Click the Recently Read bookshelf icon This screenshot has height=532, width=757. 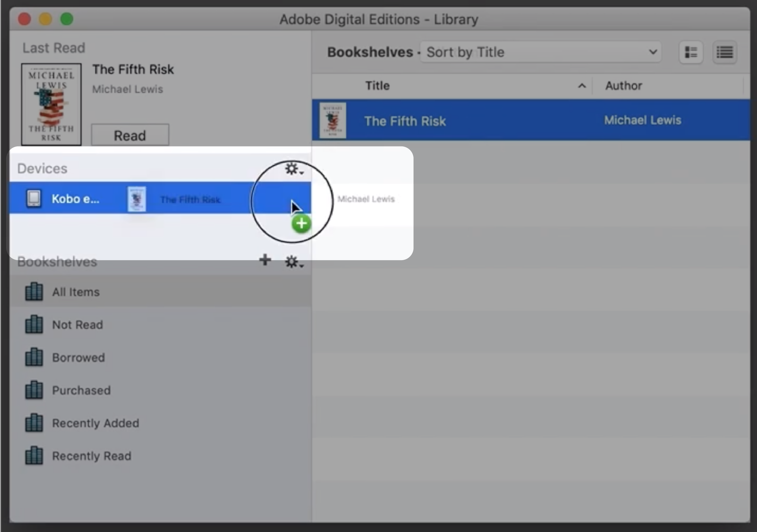(33, 455)
